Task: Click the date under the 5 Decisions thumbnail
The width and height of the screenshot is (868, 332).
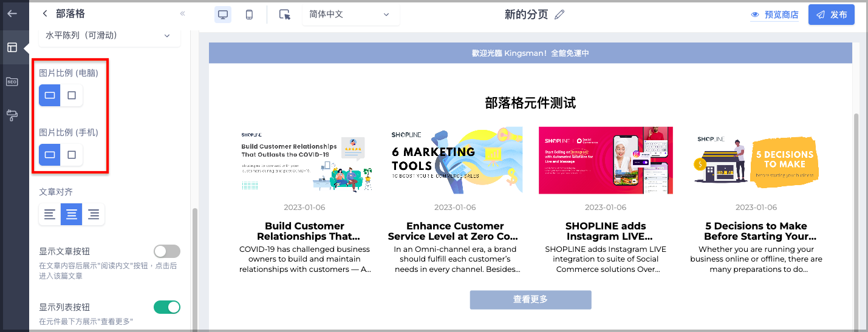Action: tap(756, 208)
